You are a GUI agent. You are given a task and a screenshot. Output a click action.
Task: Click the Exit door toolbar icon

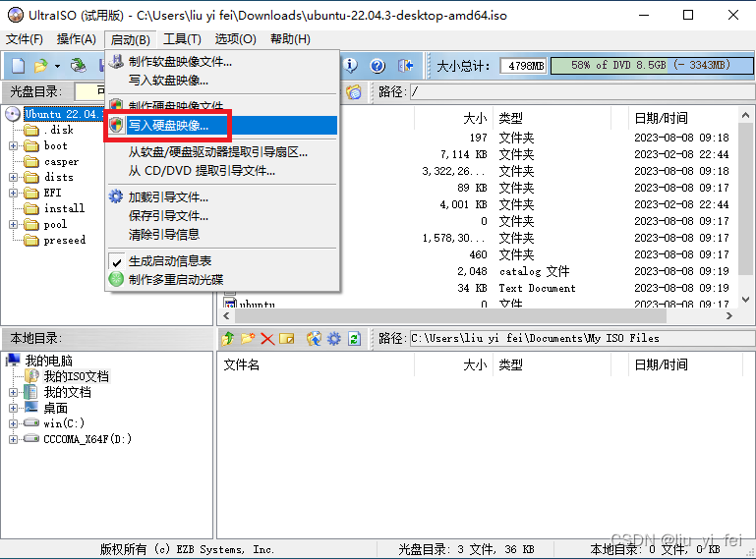pyautogui.click(x=405, y=66)
